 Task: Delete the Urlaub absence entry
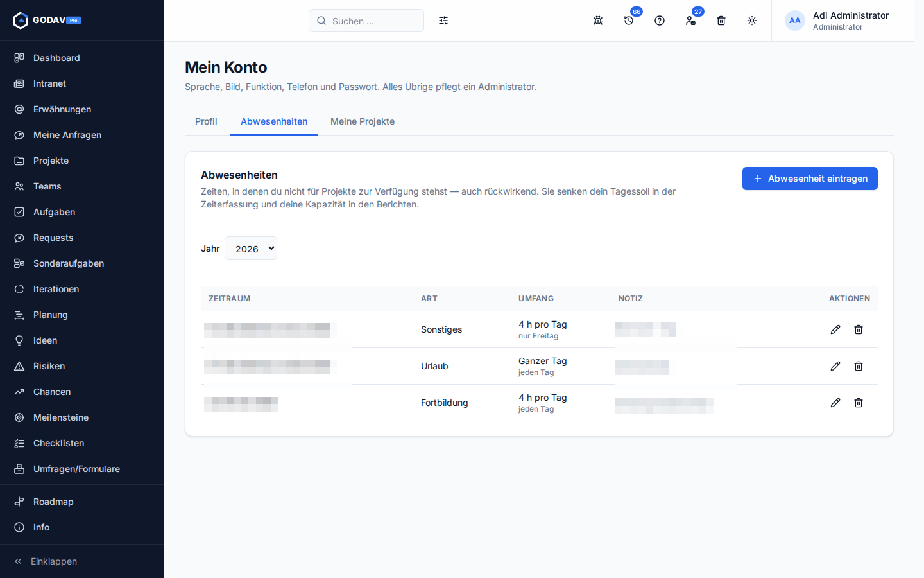[x=859, y=366]
